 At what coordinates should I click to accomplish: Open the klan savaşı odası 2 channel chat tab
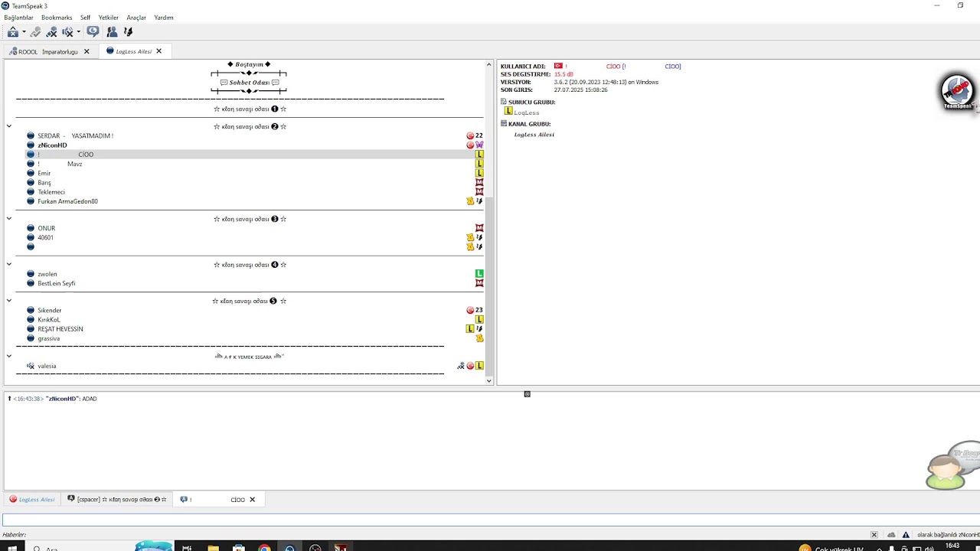pyautogui.click(x=117, y=500)
